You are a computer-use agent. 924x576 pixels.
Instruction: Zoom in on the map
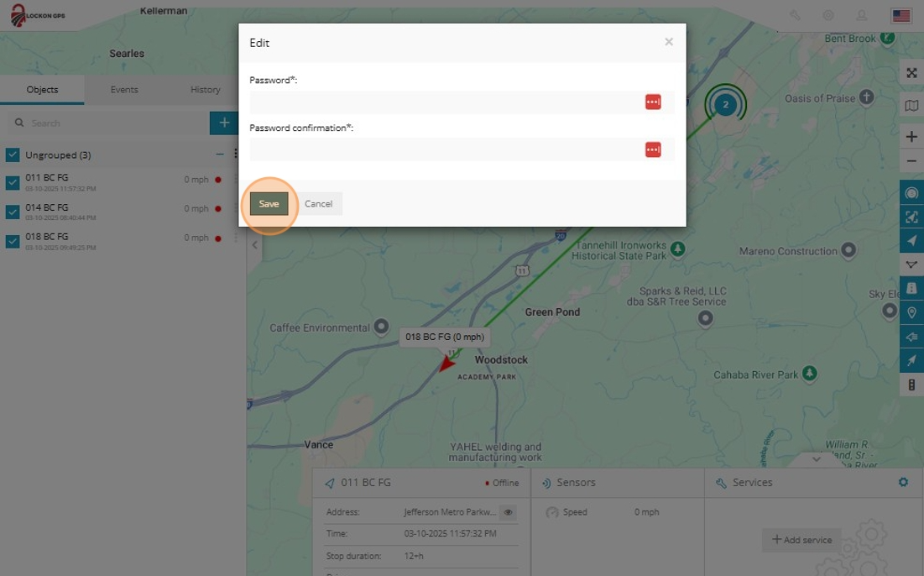(x=911, y=137)
